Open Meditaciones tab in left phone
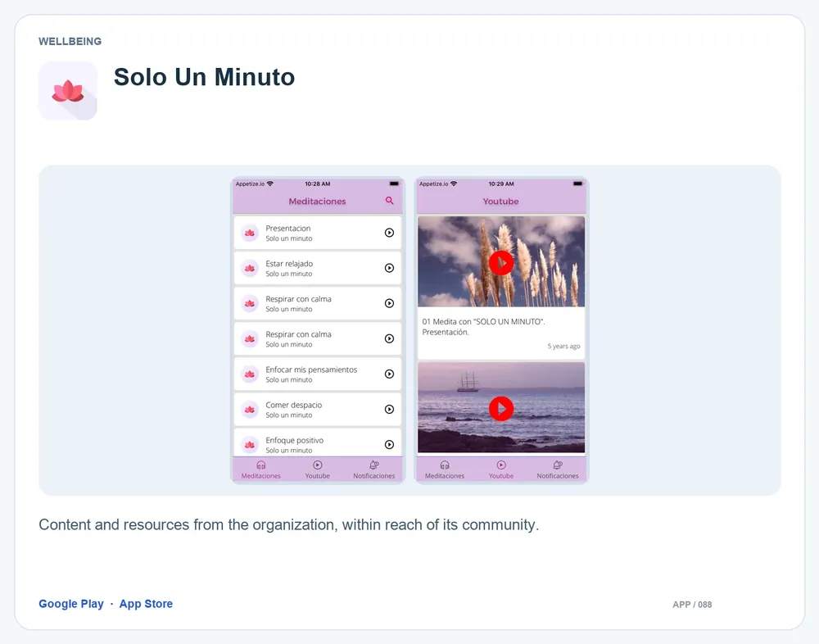 pyautogui.click(x=260, y=470)
